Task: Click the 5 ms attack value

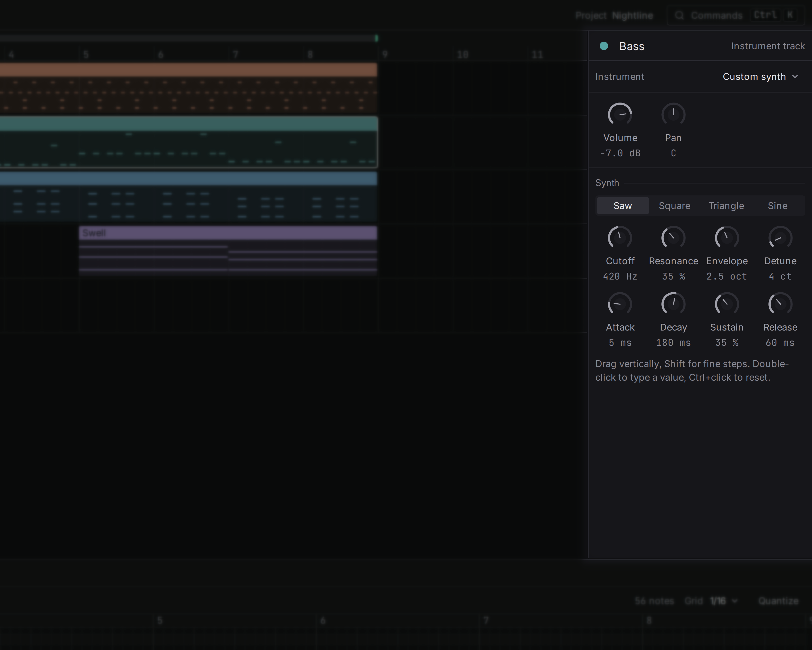Action: click(x=620, y=343)
